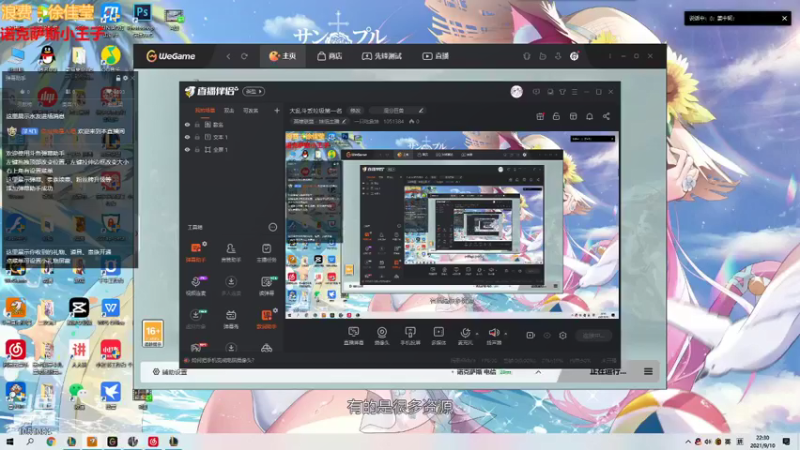Image resolution: width=800 pixels, height=450 pixels.
Task: Open the 视频连麦 microphone tool
Action: [x=196, y=286]
